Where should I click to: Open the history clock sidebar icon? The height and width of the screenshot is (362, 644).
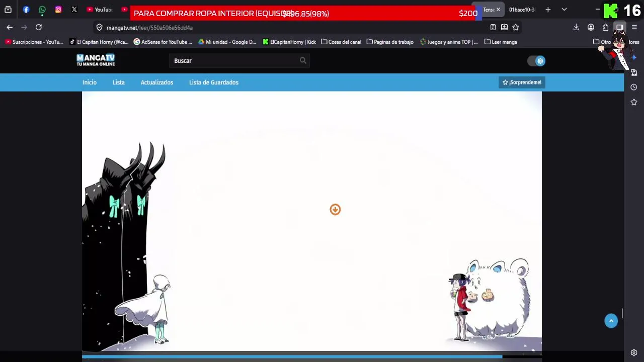(634, 87)
